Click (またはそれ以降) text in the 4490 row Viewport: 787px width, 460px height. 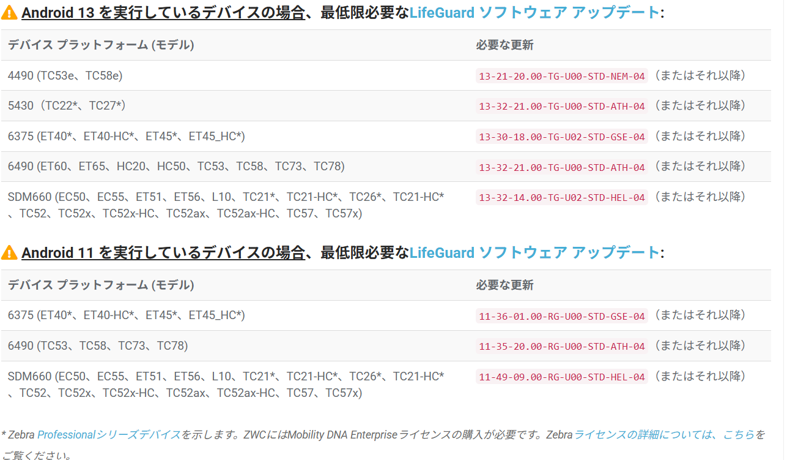coord(700,76)
